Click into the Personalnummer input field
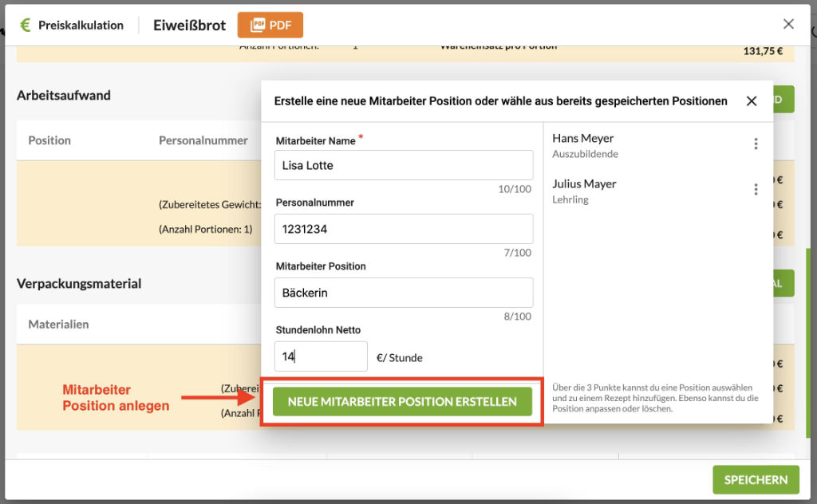Viewport: 817px width, 504px height. 403,229
